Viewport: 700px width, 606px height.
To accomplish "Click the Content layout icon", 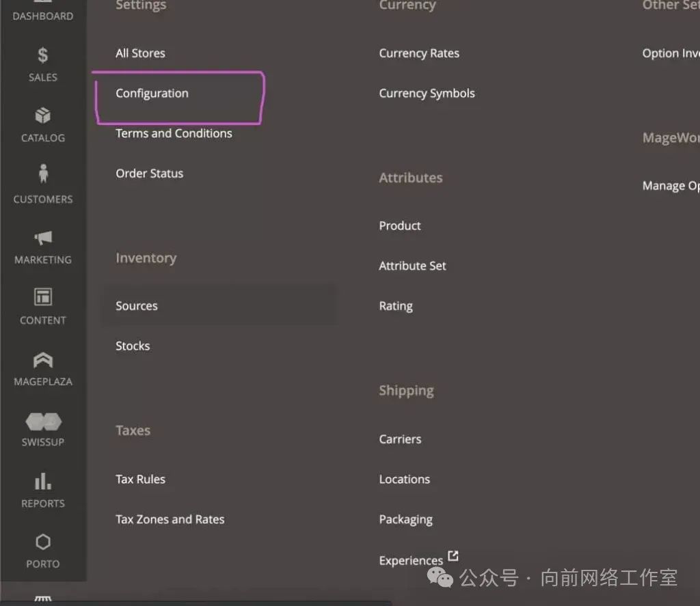I will (43, 297).
